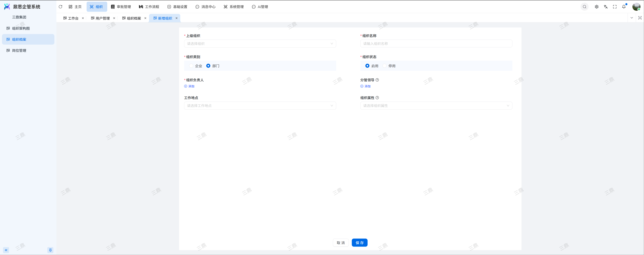The width and height of the screenshot is (644, 255).
Task: Open the settings gear icon
Action: coord(597,7)
